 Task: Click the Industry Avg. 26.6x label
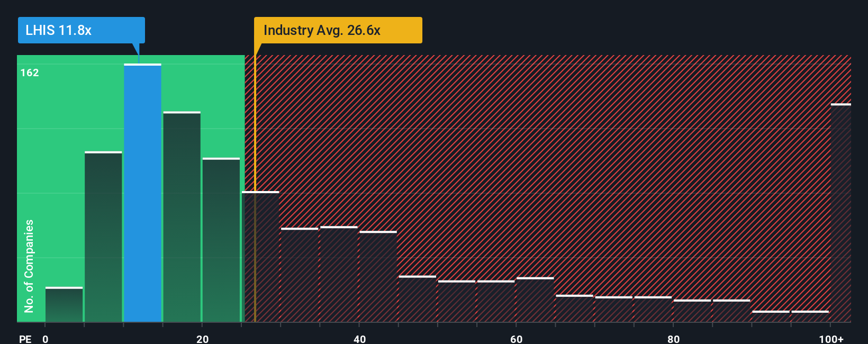point(338,30)
